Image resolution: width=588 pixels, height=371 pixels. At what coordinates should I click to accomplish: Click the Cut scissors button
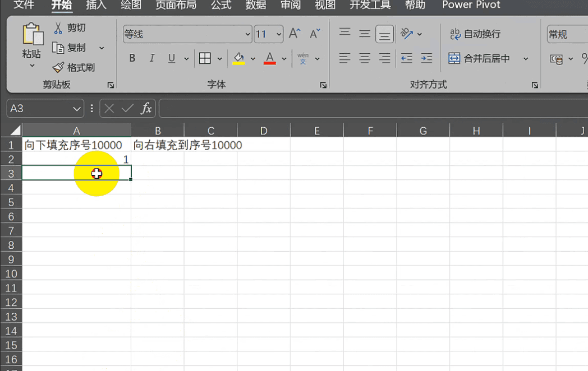70,28
